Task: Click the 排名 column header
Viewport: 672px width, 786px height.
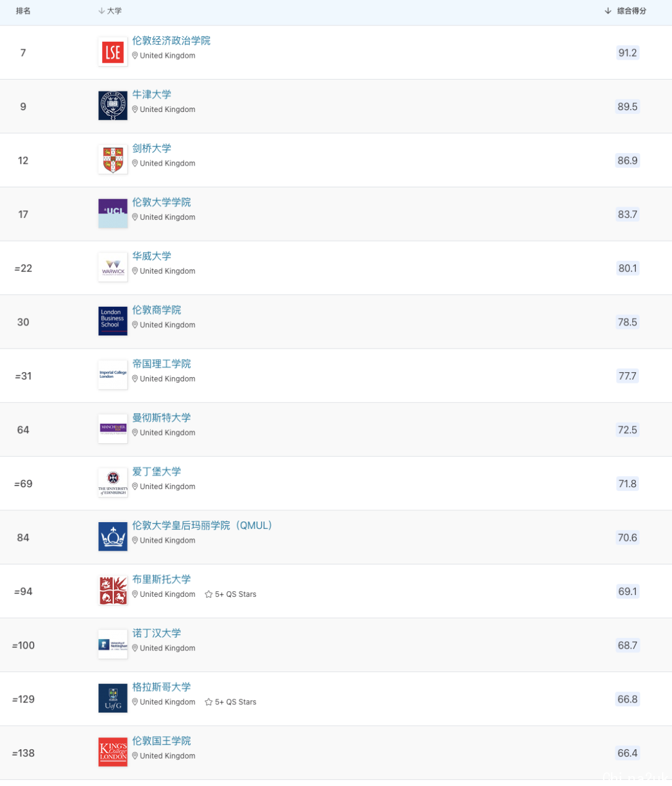Action: pyautogui.click(x=23, y=11)
